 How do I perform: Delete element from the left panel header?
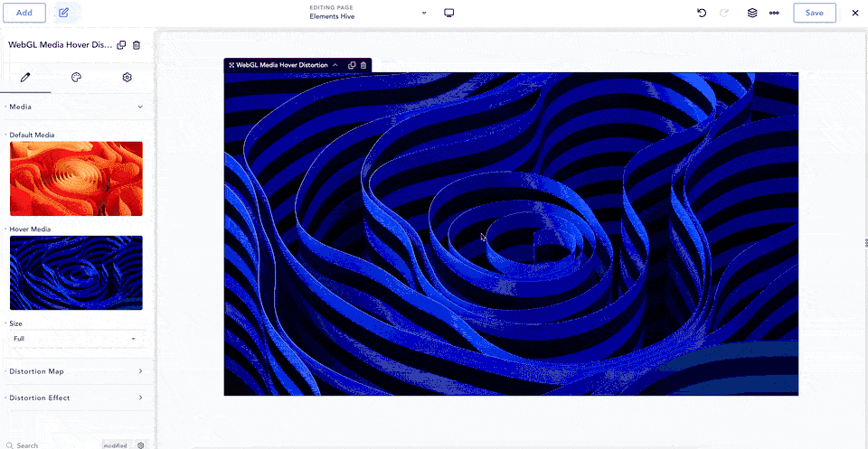(137, 45)
